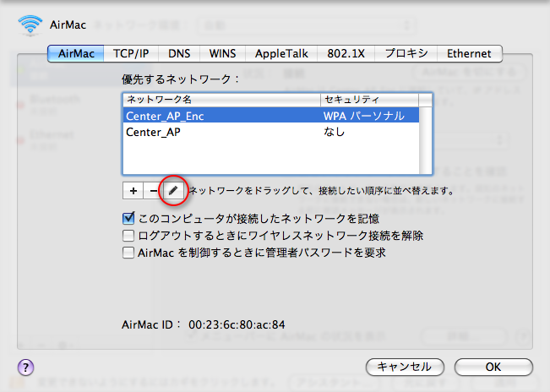550x392 pixels.
Task: Click the WPA パーソナル security cell
Action: 364,116
